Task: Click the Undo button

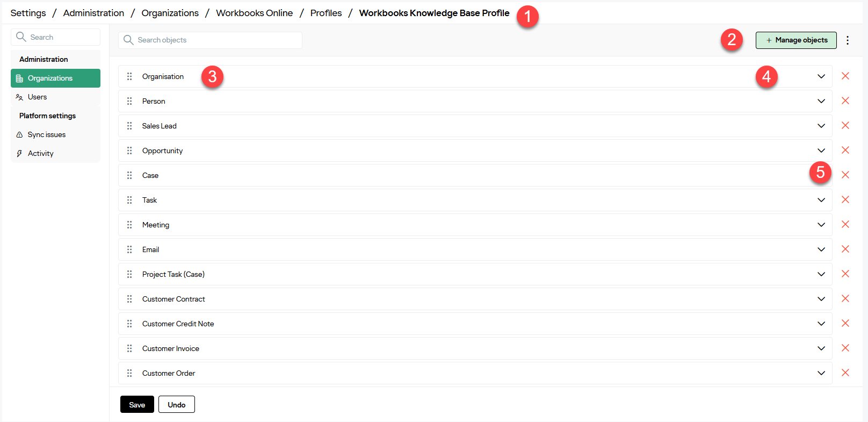Action: point(177,404)
